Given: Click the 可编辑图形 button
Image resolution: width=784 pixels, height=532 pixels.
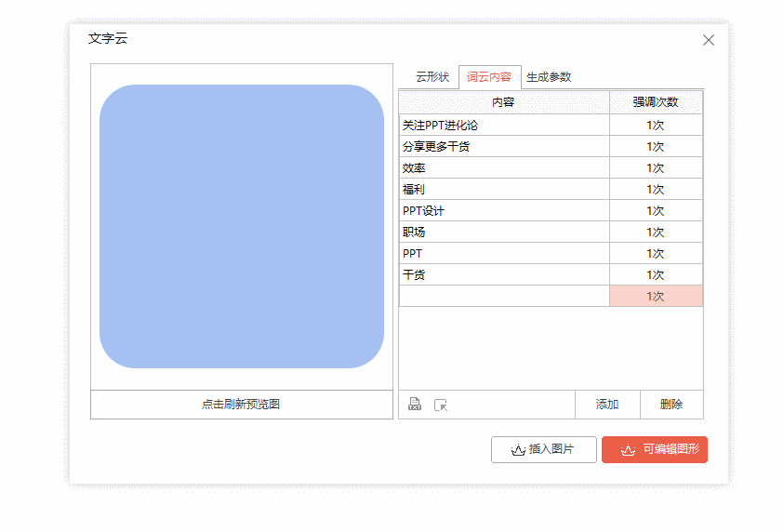Looking at the screenshot, I should (655, 449).
